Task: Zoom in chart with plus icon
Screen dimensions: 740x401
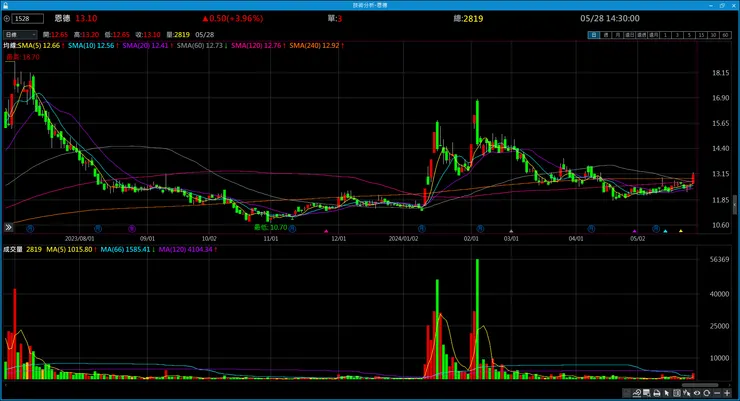Action: coord(727,393)
